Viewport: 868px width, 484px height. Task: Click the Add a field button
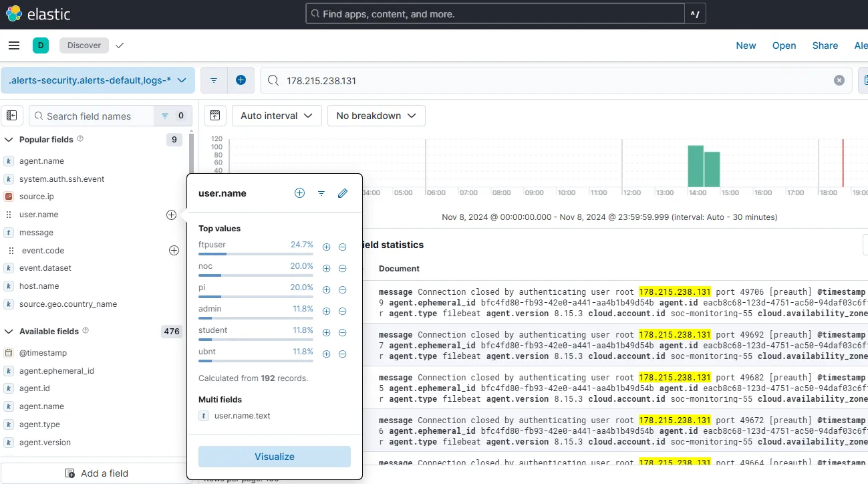(96, 473)
